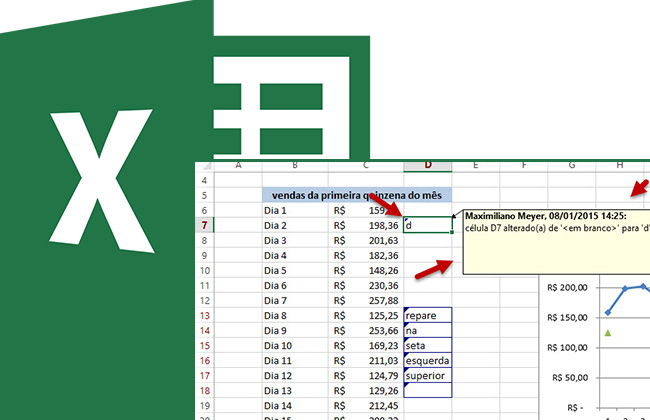The image size is (650, 420).
Task: Click column A header
Action: (238, 165)
